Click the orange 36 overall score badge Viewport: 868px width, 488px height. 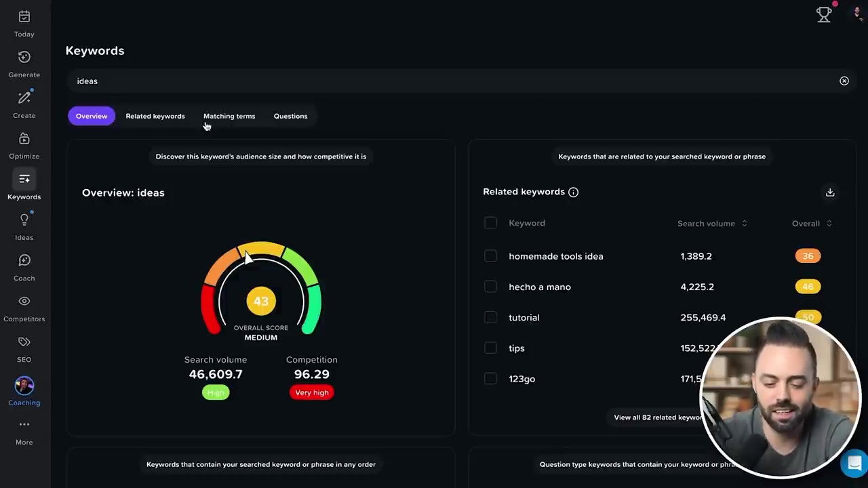point(808,256)
